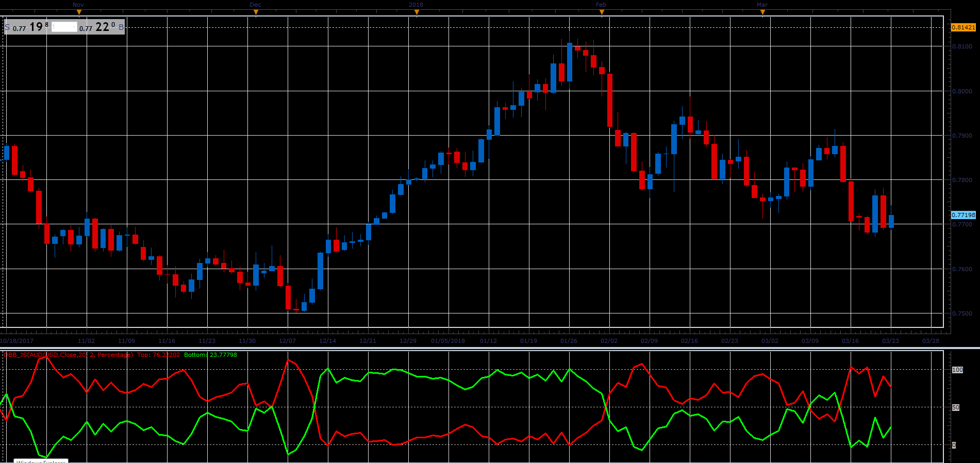Click the indicator scale label 100
Image resolution: width=980 pixels, height=463 pixels.
point(957,370)
